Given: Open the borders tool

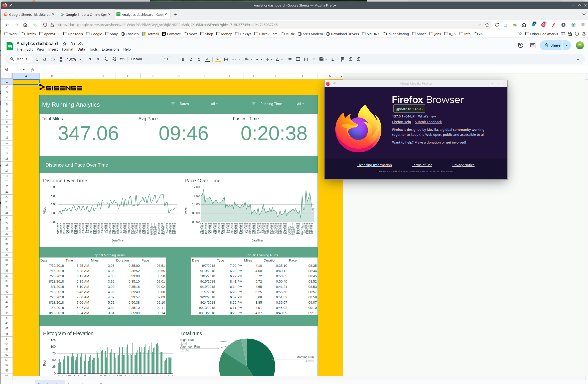Looking at the screenshot, I should (x=226, y=59).
